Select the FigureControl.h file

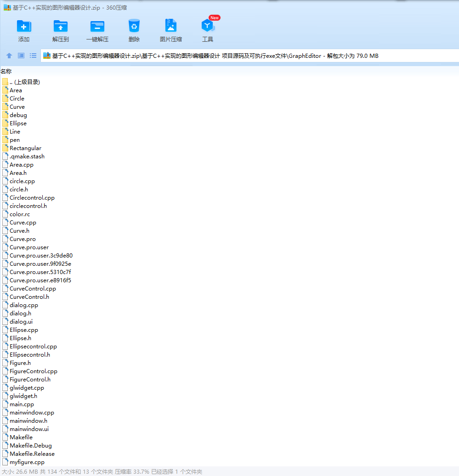tap(27, 380)
